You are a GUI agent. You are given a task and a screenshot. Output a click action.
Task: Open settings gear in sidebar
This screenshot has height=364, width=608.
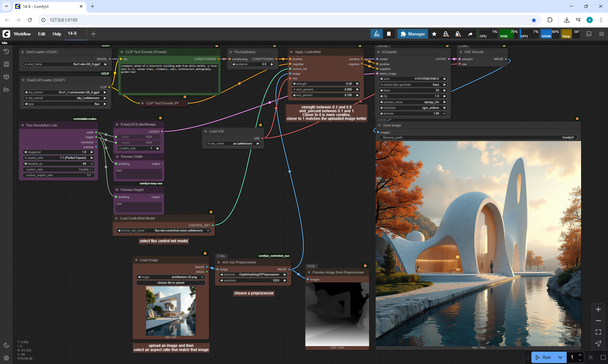6,358
